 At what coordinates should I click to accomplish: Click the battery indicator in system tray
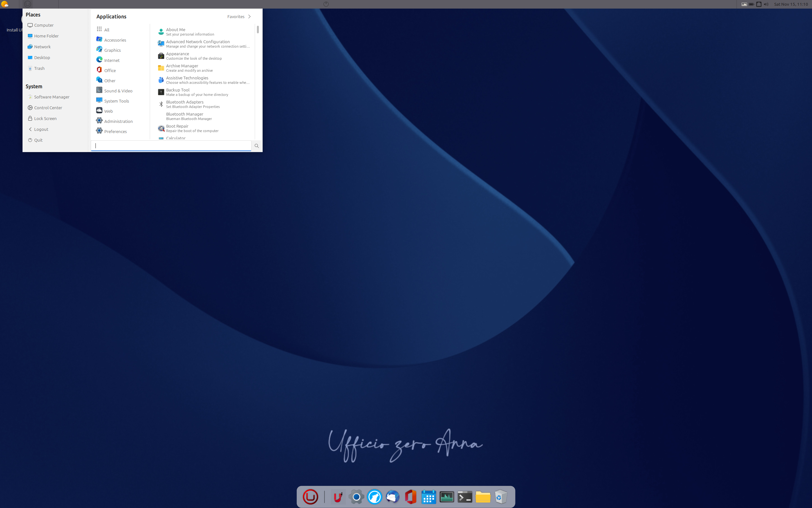[x=751, y=4]
